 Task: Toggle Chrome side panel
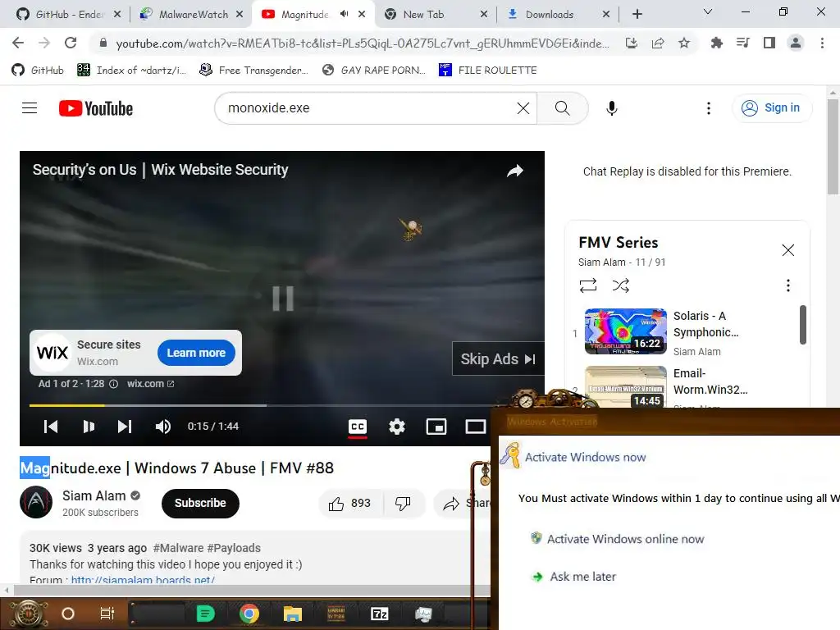[769, 43]
